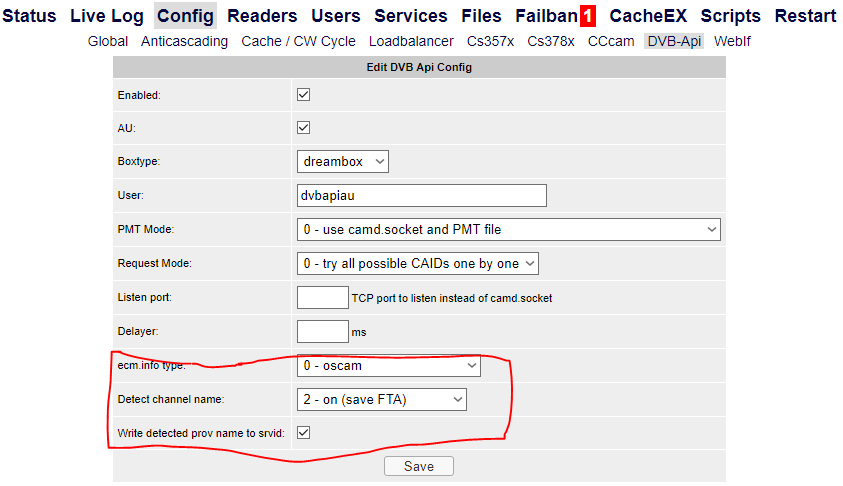Open the Cache / CW Cycle tab
843x486 pixels.
[298, 41]
